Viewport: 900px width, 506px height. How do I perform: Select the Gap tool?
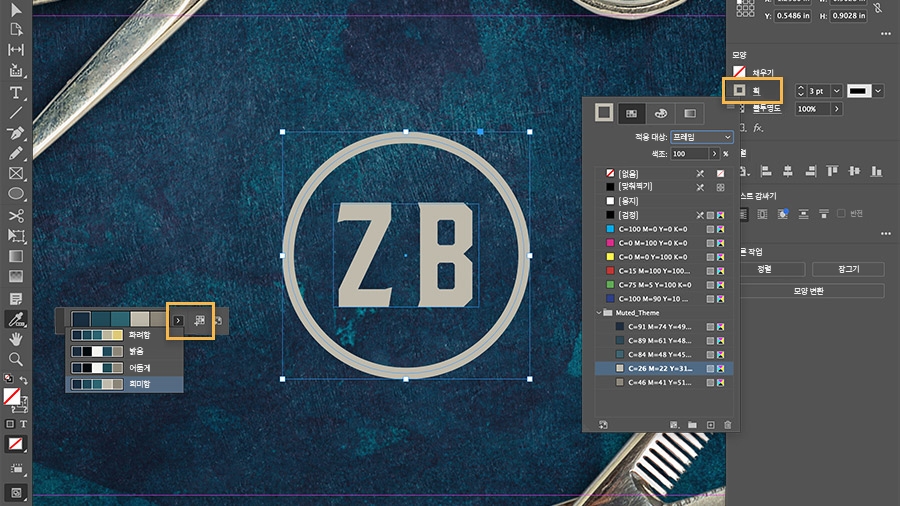click(x=15, y=50)
